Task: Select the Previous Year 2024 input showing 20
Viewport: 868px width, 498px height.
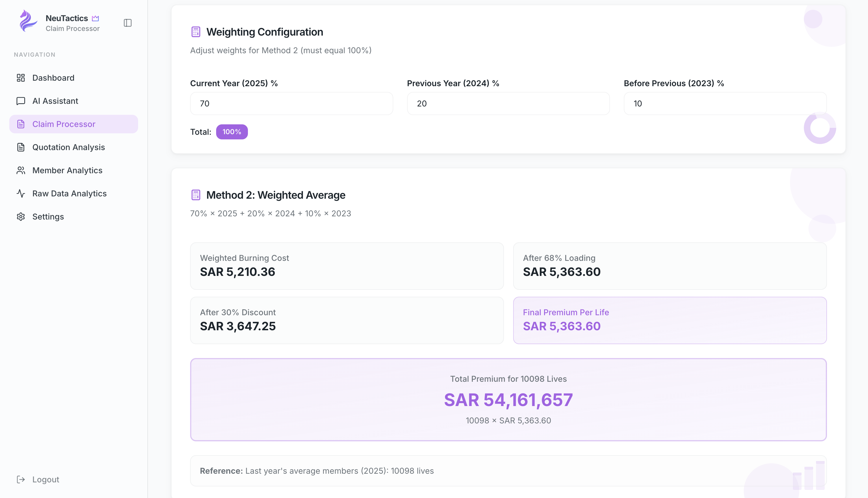Action: click(508, 103)
